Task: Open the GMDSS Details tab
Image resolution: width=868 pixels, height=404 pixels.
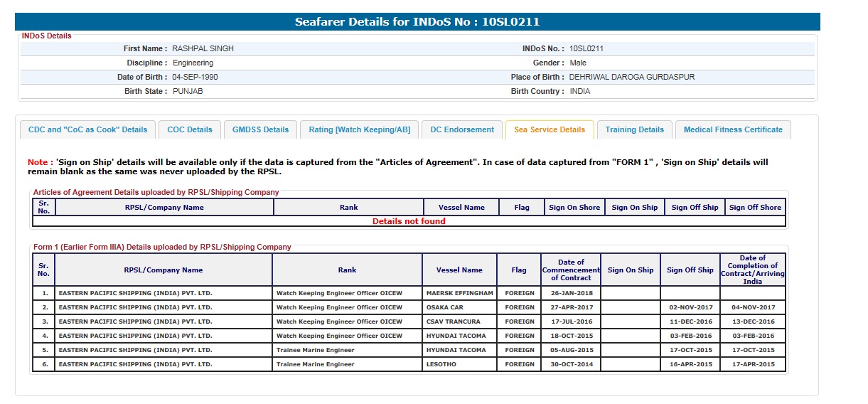Action: coord(261,129)
